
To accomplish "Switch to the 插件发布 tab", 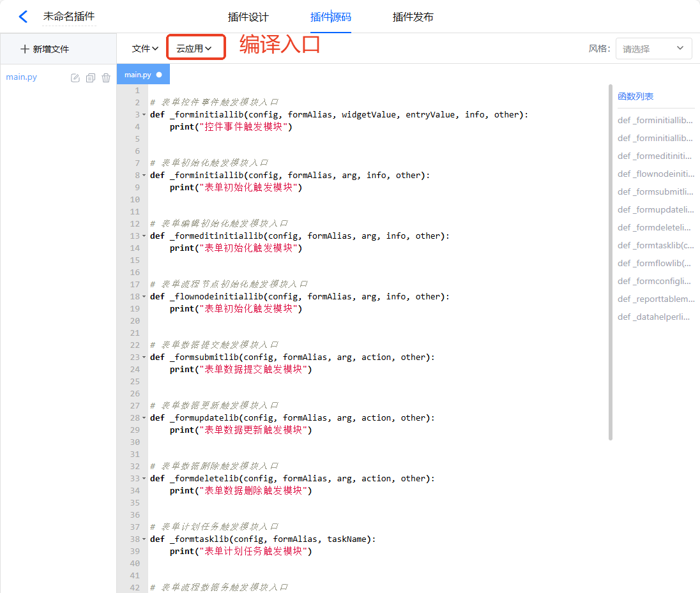I will coord(413,17).
